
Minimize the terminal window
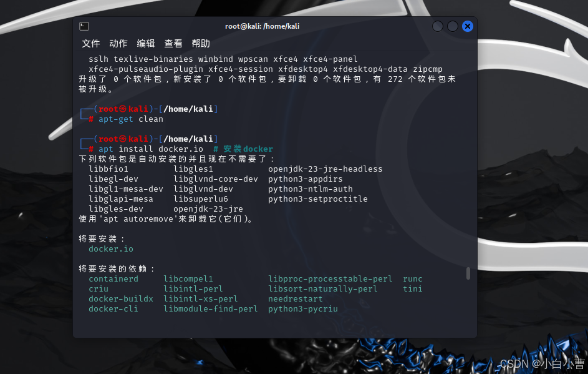click(x=438, y=26)
